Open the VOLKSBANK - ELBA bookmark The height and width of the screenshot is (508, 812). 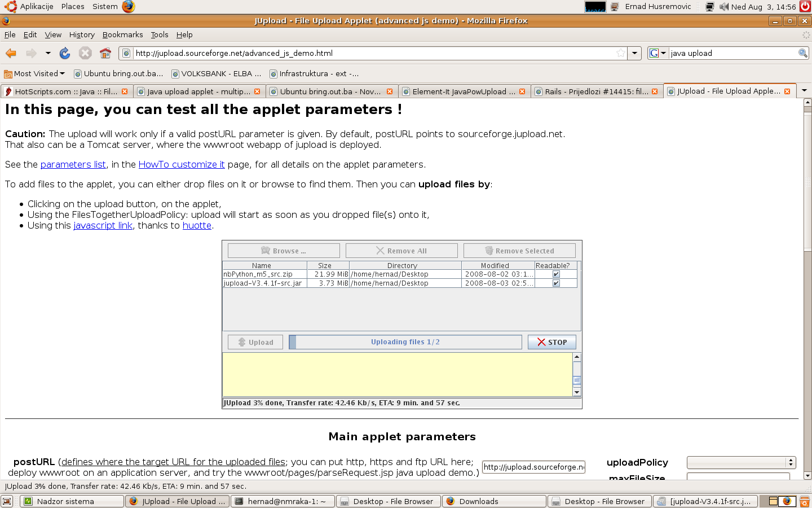click(x=217, y=73)
